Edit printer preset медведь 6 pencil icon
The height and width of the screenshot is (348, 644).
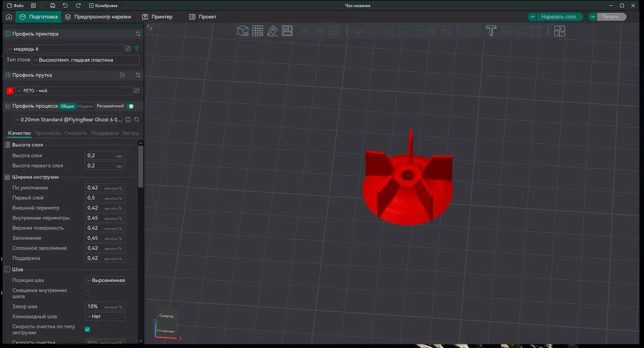coord(128,48)
